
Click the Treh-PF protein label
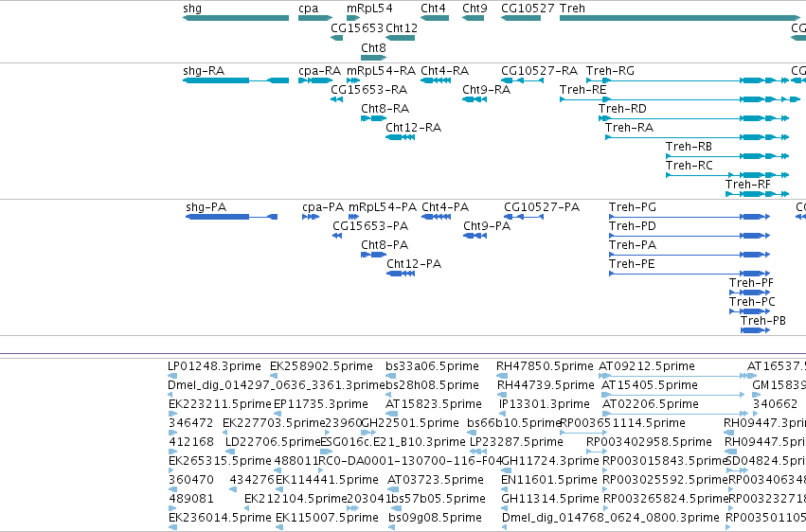751,283
